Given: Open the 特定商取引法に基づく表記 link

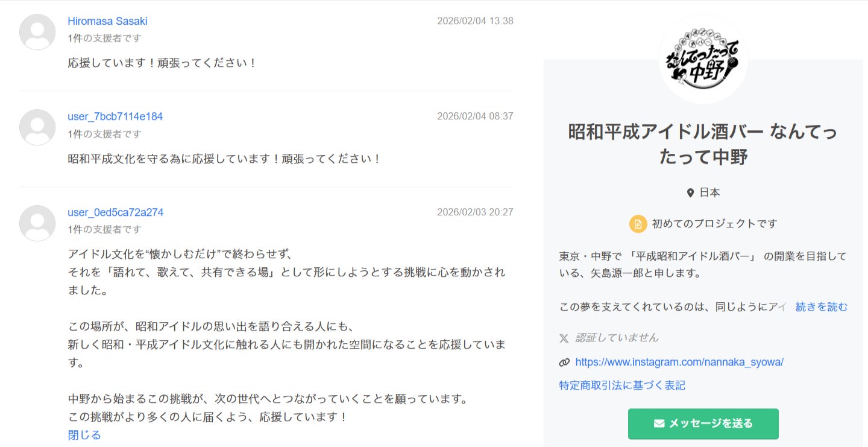Looking at the screenshot, I should (x=622, y=385).
